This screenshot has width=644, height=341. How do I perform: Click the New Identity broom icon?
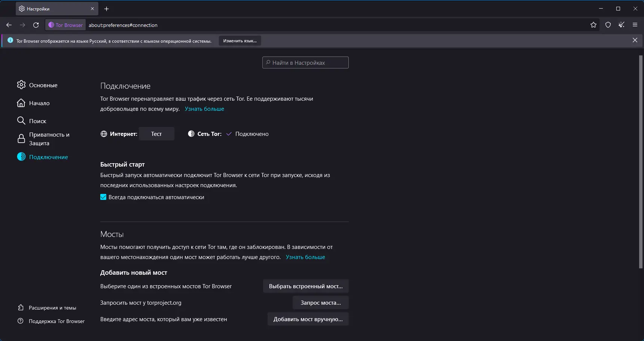622,25
